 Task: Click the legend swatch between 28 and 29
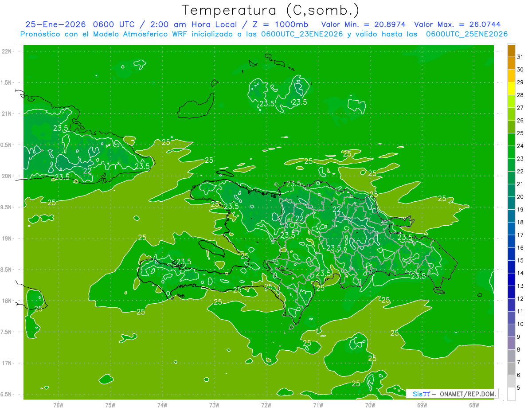[x=511, y=89]
